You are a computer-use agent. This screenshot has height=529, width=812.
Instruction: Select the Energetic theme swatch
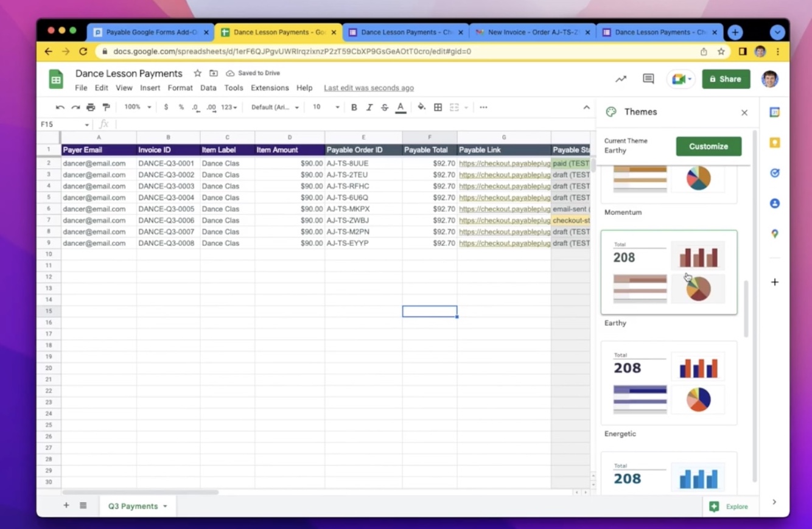(668, 384)
